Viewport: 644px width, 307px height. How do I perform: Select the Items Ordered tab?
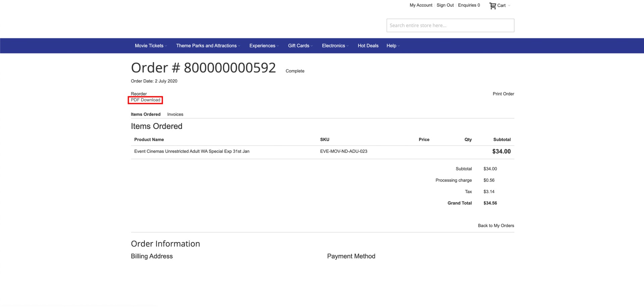[146, 114]
